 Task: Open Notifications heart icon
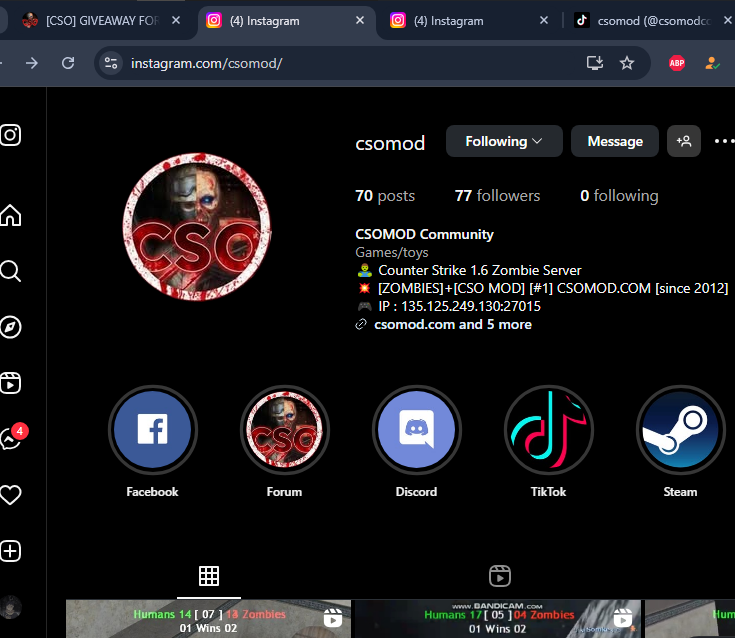coord(11,495)
